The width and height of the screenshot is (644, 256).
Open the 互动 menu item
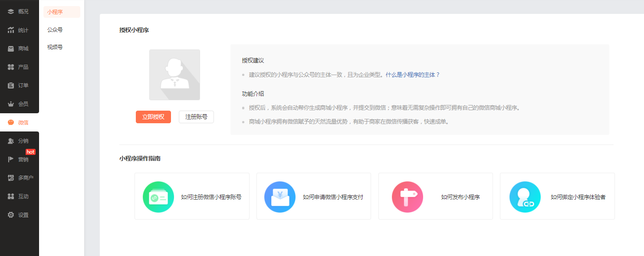click(x=20, y=196)
